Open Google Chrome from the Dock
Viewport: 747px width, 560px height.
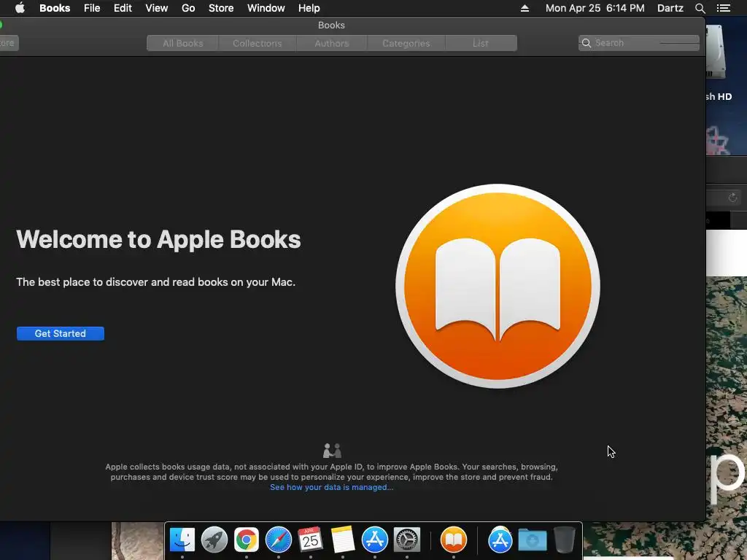(247, 540)
